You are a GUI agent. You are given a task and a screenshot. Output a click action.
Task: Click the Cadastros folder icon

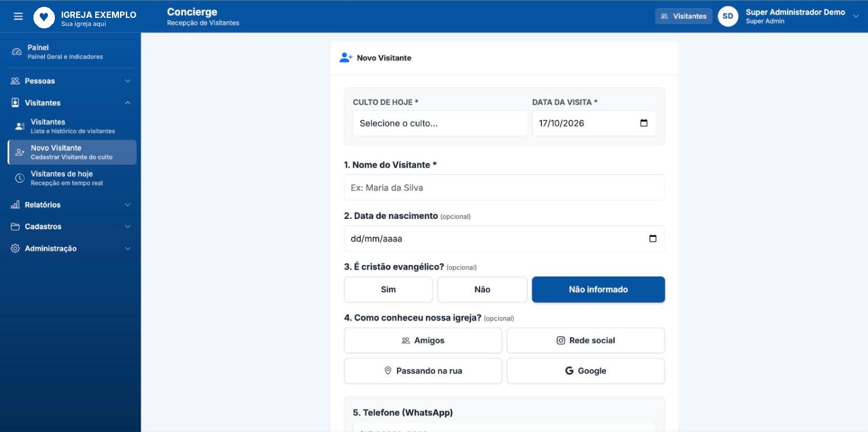coord(16,227)
